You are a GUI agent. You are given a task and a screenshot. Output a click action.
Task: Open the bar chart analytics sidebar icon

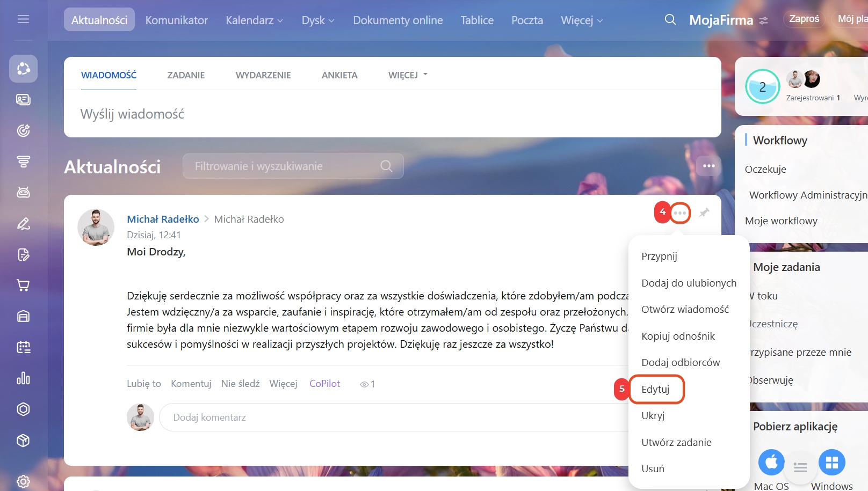tap(23, 378)
